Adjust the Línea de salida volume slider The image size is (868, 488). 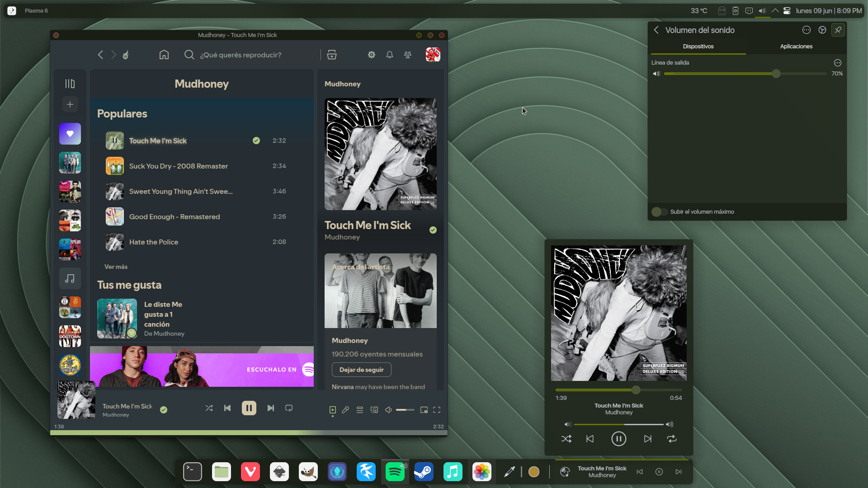(745, 74)
